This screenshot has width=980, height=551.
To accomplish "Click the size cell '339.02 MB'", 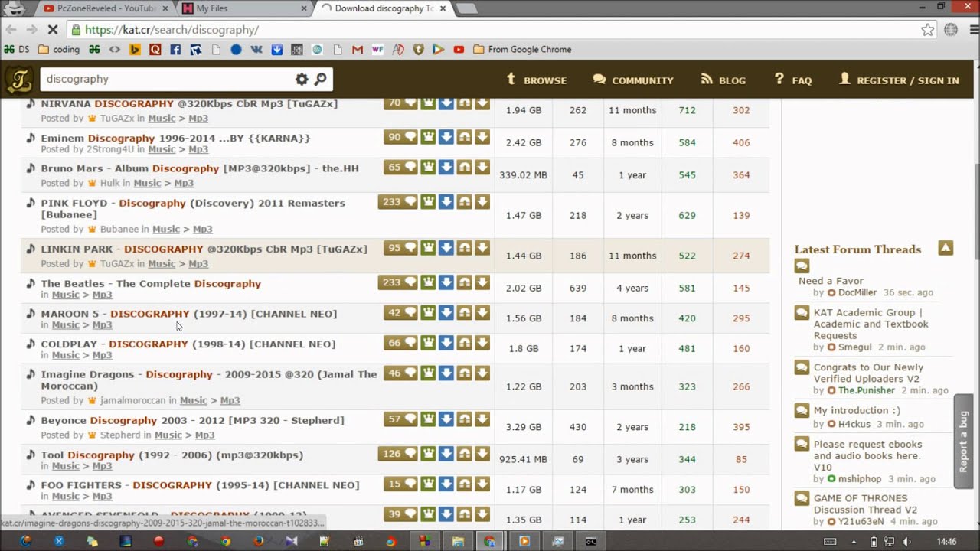I will pos(524,174).
